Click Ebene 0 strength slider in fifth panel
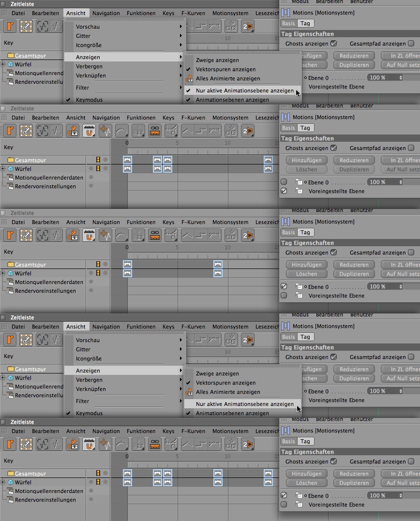Viewport: 420px width, 521px height. pos(412,495)
